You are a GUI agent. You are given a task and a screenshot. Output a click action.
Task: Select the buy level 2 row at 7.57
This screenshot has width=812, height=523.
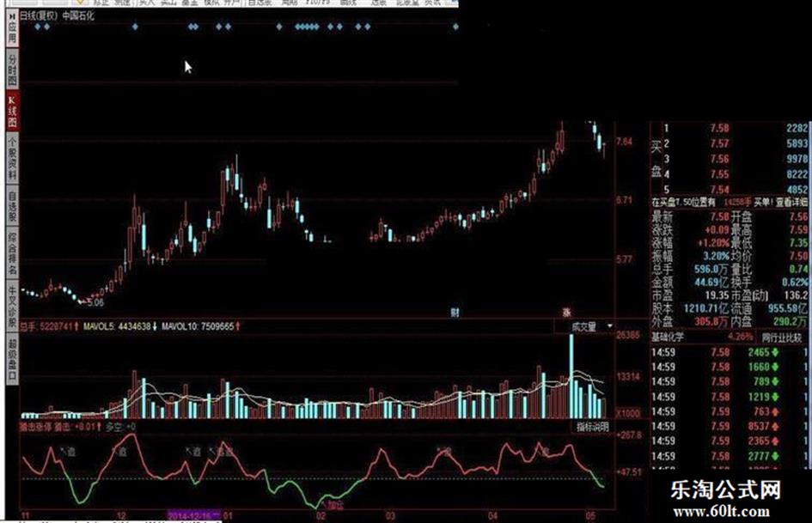736,143
